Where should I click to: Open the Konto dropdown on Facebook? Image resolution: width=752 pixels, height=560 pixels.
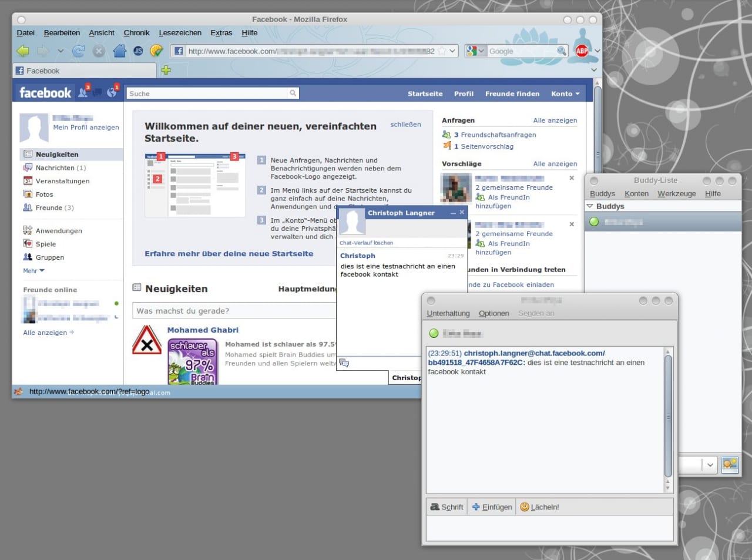[565, 94]
